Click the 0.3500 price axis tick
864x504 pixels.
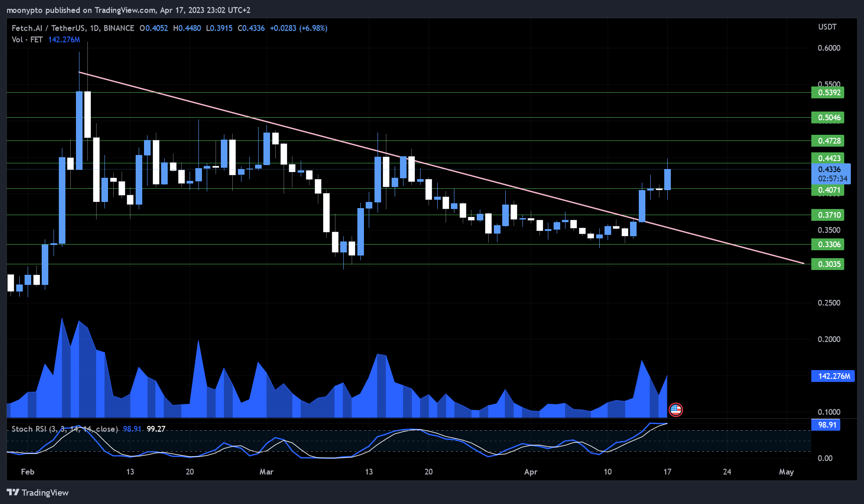829,230
